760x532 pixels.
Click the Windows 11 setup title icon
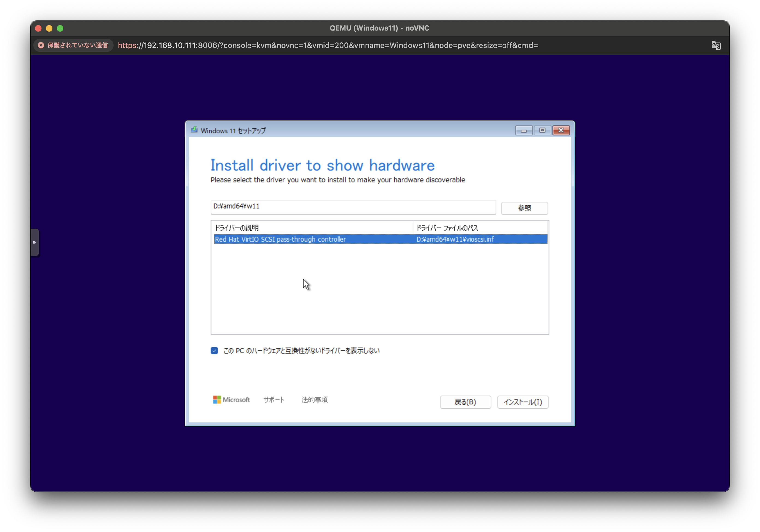coord(194,130)
